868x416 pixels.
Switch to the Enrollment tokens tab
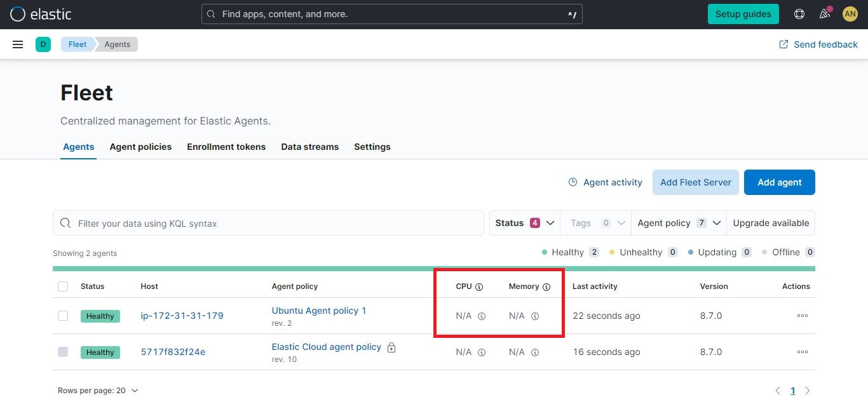click(226, 147)
